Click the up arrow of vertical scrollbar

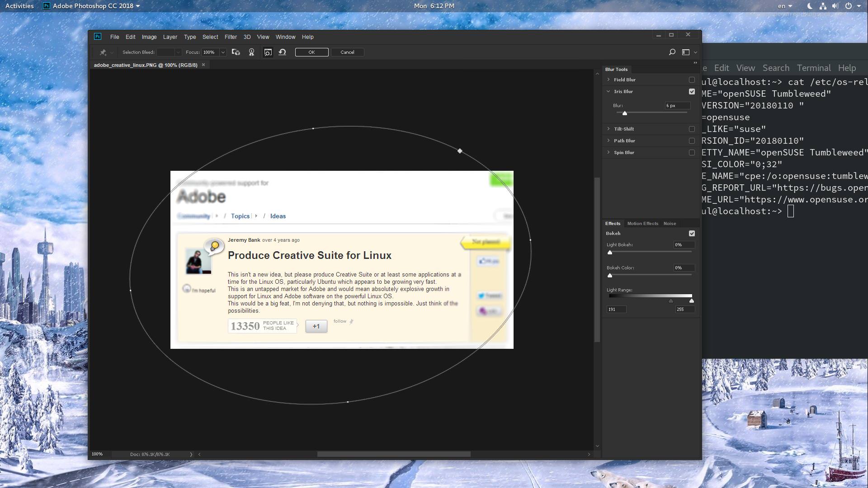(x=597, y=73)
